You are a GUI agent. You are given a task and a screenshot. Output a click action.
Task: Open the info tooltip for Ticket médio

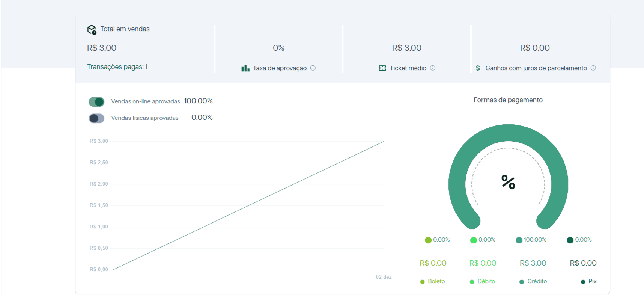point(433,68)
